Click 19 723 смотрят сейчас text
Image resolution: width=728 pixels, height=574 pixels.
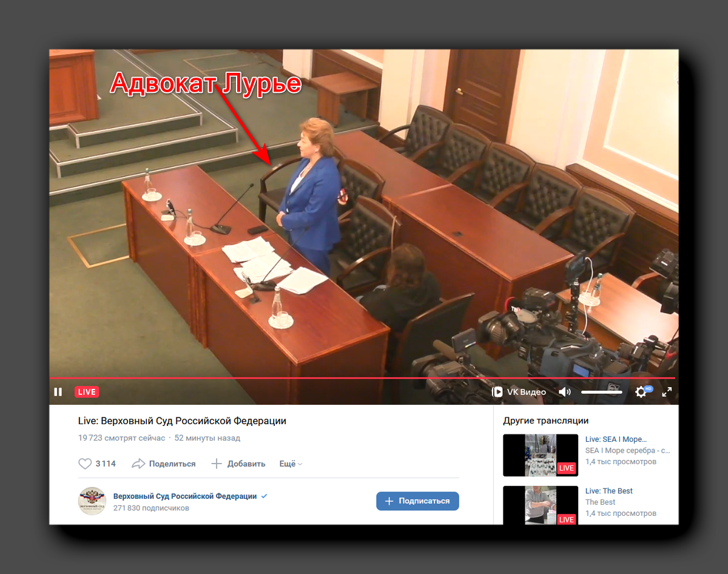121,438
